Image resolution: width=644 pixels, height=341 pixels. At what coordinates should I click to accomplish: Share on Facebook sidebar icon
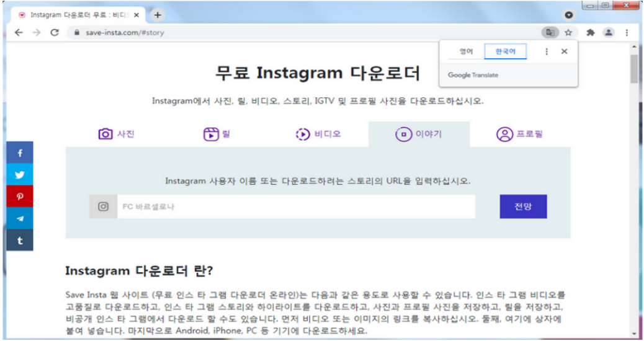[20, 153]
